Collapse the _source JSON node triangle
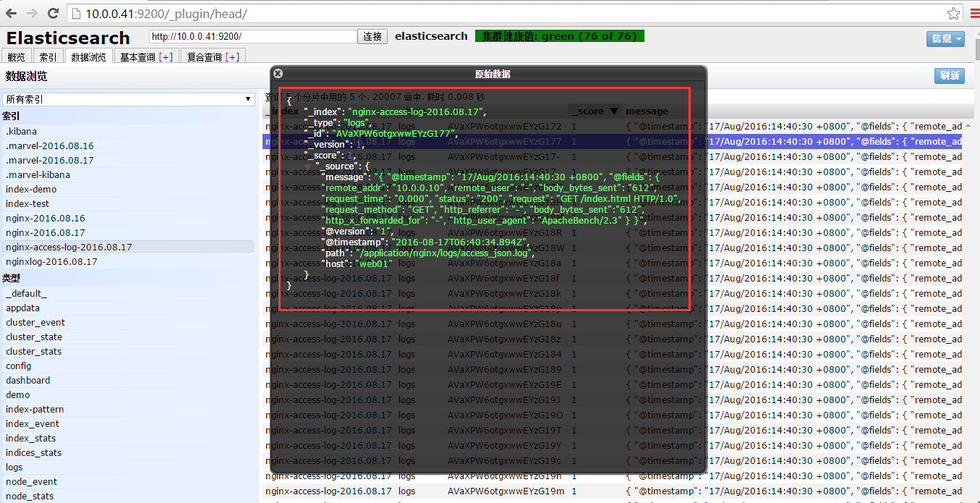Screen dimensions: 980x503 click(x=309, y=166)
